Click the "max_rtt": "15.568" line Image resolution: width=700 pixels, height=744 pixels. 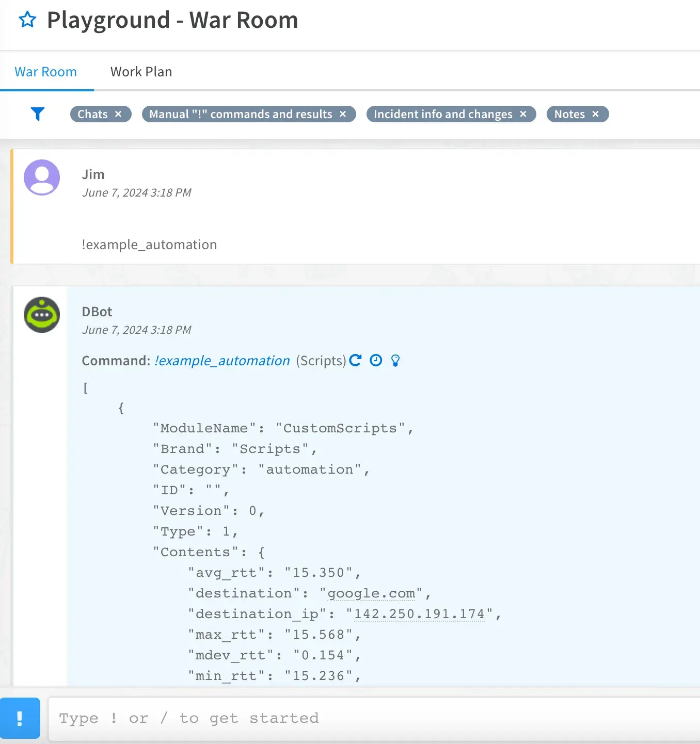pyautogui.click(x=274, y=635)
